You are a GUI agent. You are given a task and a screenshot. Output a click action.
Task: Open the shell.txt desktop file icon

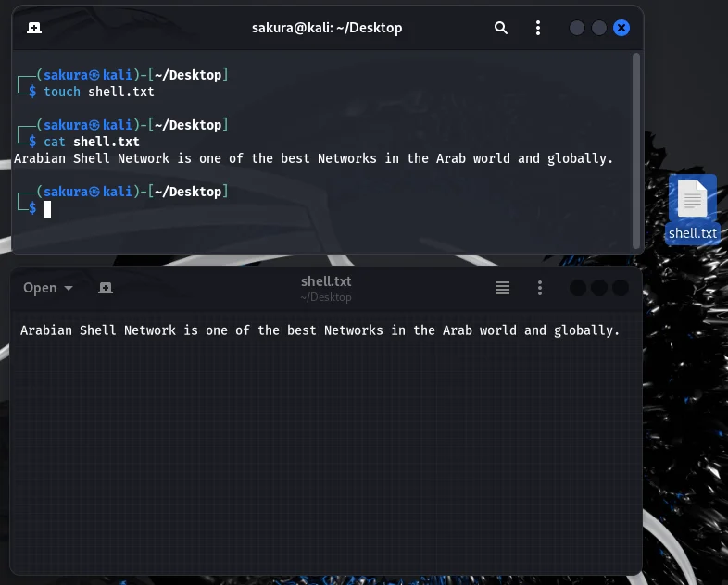pos(692,199)
